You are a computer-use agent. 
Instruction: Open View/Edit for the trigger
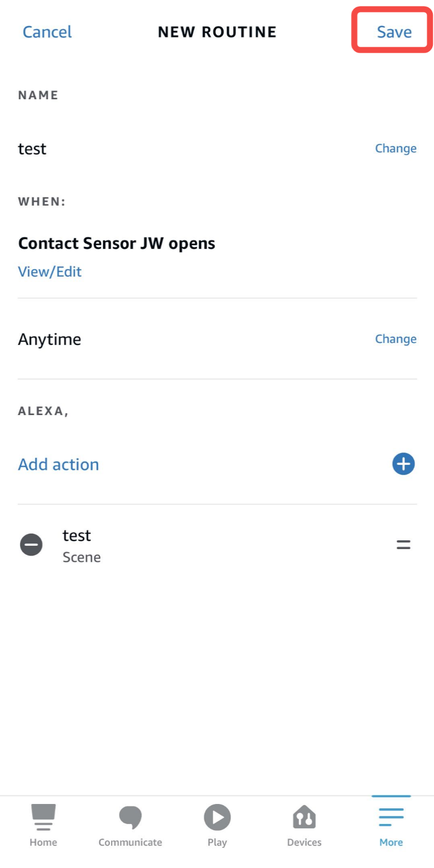coord(50,272)
